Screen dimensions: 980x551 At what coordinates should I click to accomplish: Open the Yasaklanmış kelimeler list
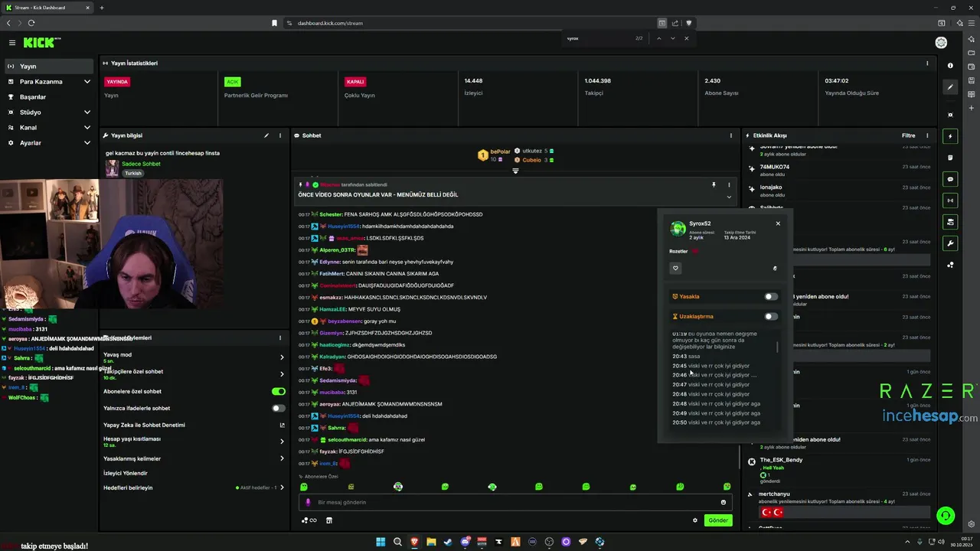click(x=194, y=458)
